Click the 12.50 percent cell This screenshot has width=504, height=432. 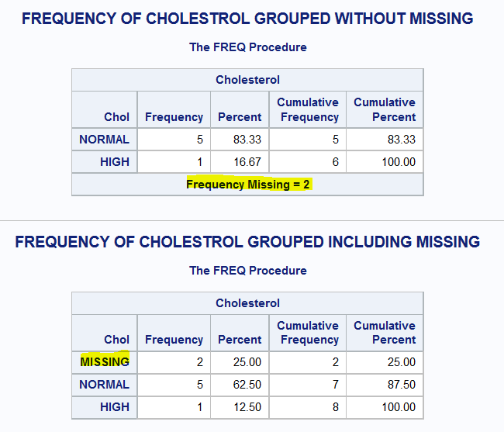[x=247, y=406]
